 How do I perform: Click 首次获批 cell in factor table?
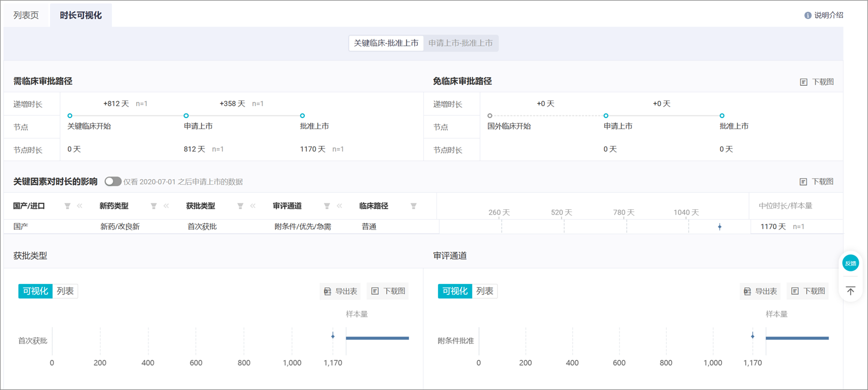click(202, 227)
